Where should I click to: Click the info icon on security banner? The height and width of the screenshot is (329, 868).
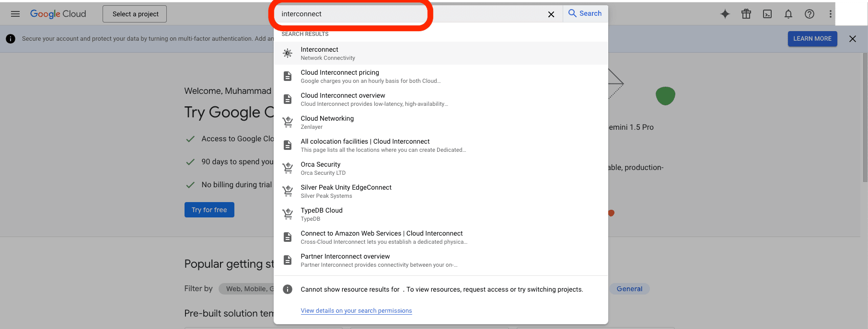pos(11,39)
